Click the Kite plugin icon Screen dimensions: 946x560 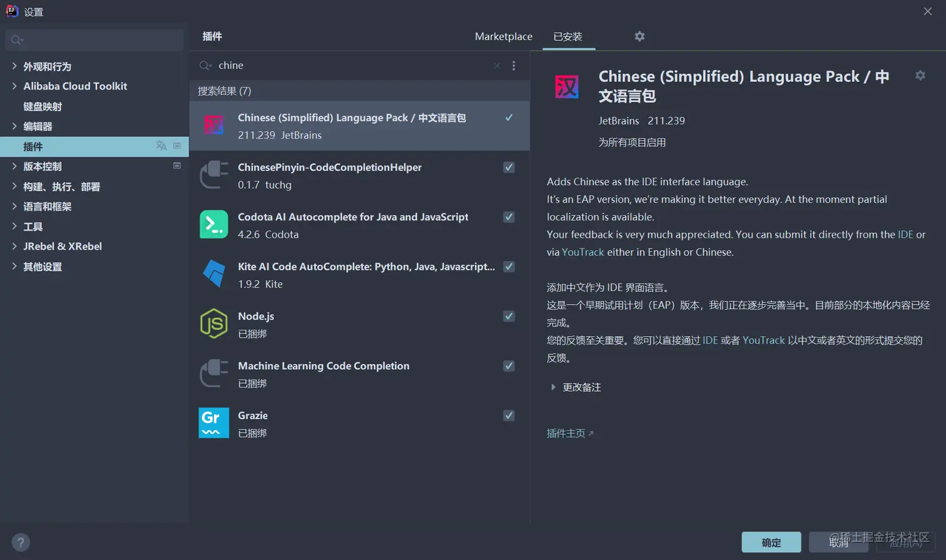pos(214,274)
